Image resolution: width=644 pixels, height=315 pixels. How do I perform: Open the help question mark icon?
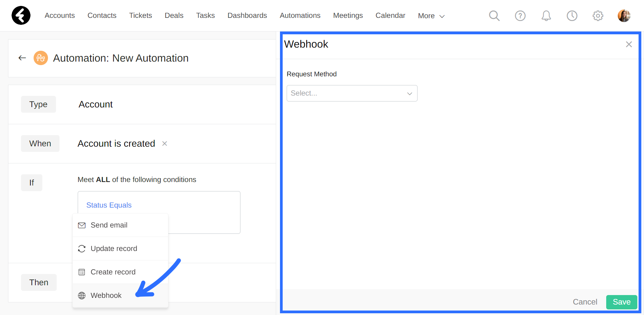point(520,16)
